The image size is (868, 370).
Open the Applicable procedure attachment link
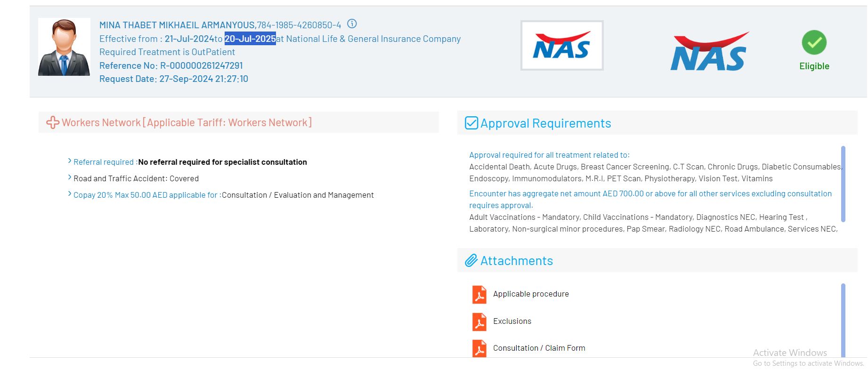[531, 294]
